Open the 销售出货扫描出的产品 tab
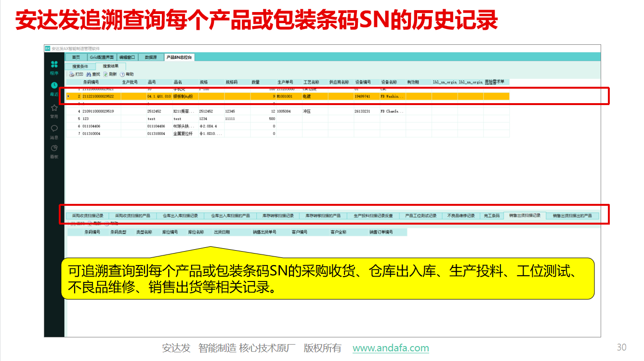 tap(572, 215)
